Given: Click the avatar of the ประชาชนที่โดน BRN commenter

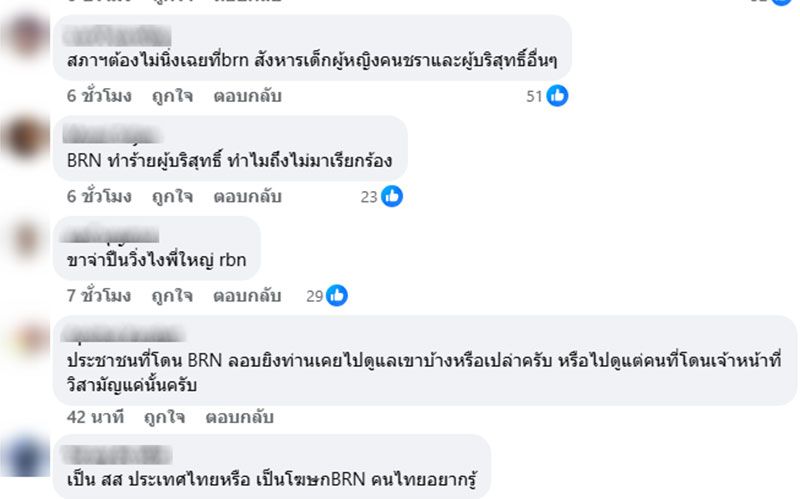Looking at the screenshot, I should tap(24, 340).
